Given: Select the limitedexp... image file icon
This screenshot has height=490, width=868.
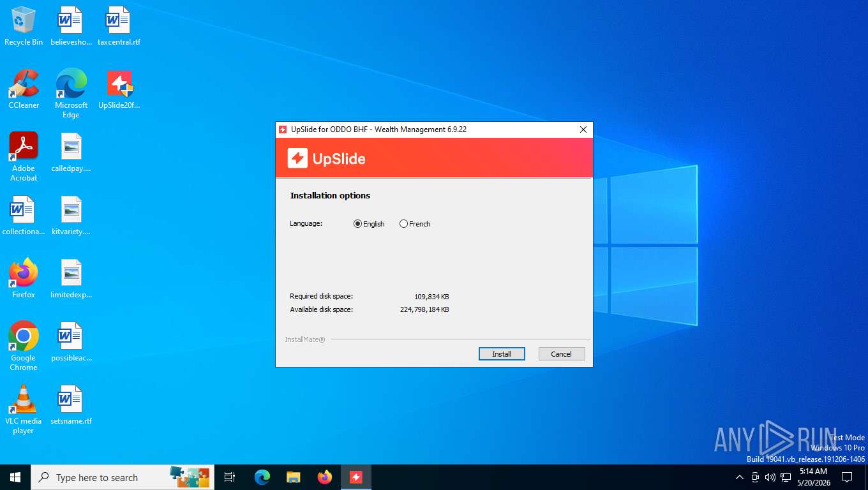Looking at the screenshot, I should 71,279.
